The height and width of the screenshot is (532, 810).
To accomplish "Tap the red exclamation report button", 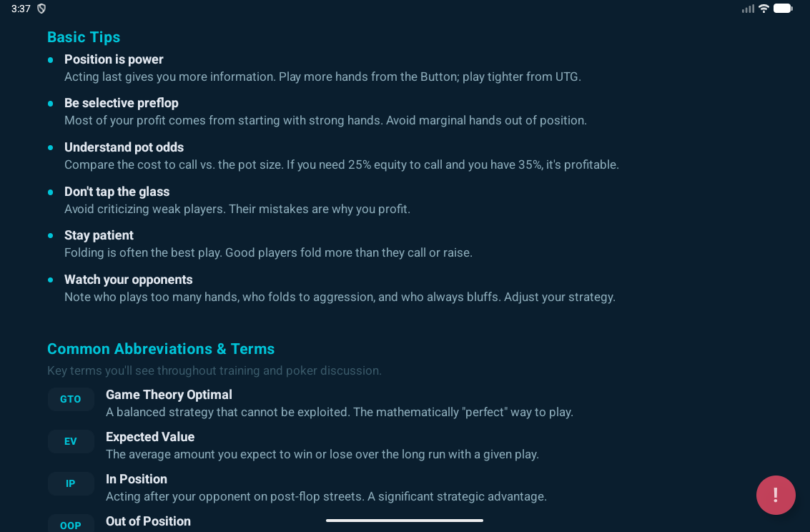I will (x=776, y=495).
